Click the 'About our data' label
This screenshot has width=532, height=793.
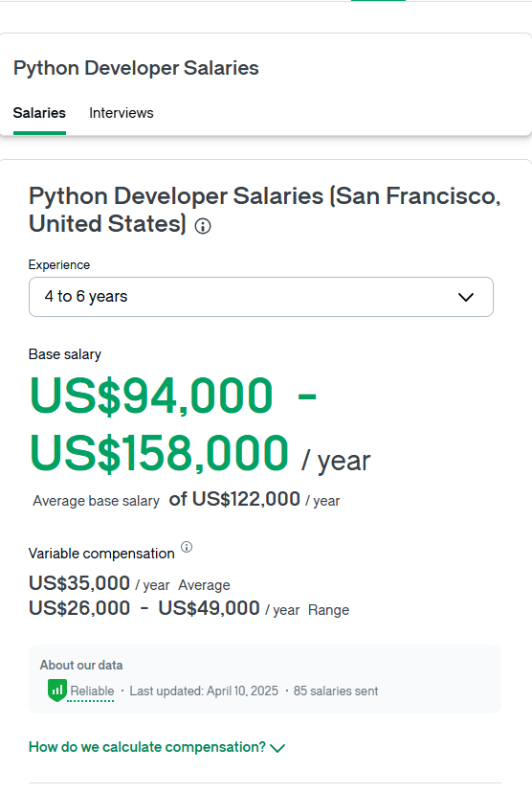click(x=81, y=665)
